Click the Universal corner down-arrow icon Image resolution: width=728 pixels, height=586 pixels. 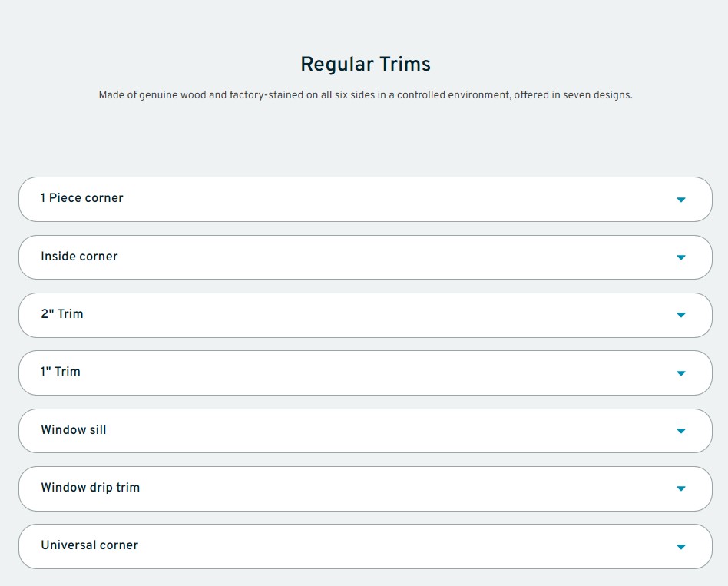[x=680, y=547]
